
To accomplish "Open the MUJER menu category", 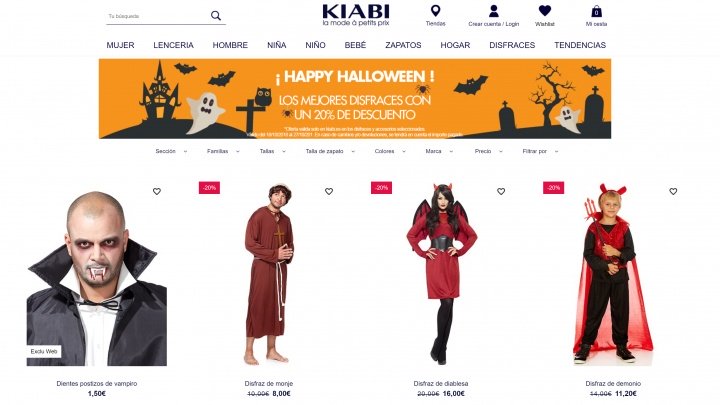I will coord(120,45).
